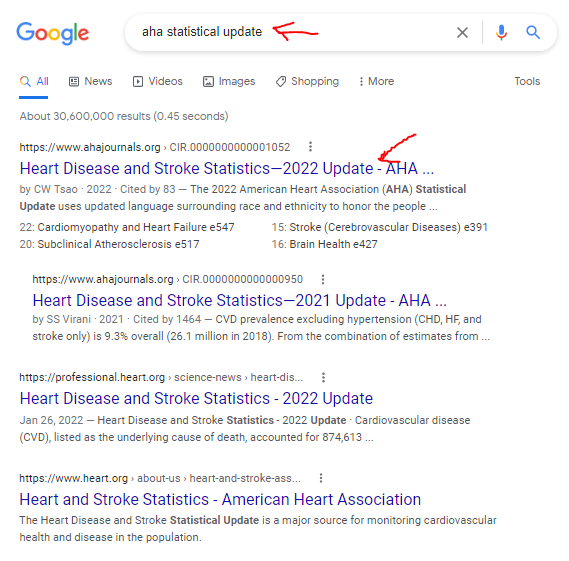The image size is (569, 561).
Task: Open options dots for www.heart.org result
Action: [x=320, y=478]
